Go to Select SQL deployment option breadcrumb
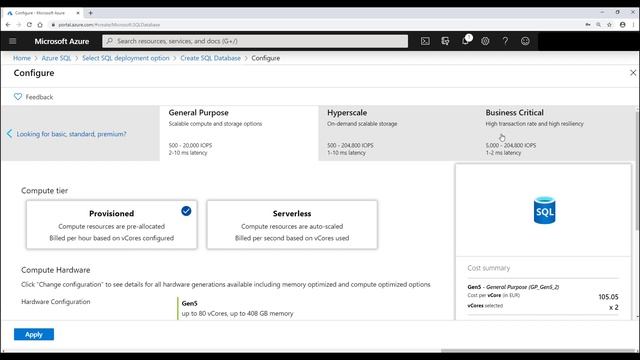This screenshot has height=360, width=640. click(x=126, y=58)
